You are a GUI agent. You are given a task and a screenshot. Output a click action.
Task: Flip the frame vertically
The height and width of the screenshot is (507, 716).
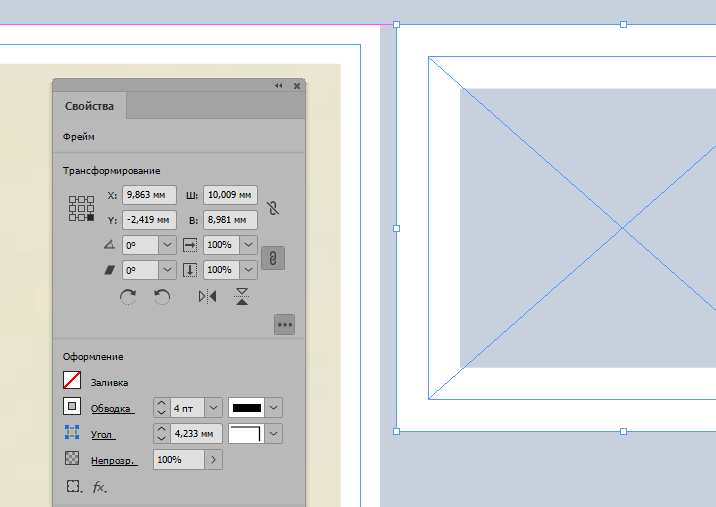pyautogui.click(x=242, y=297)
